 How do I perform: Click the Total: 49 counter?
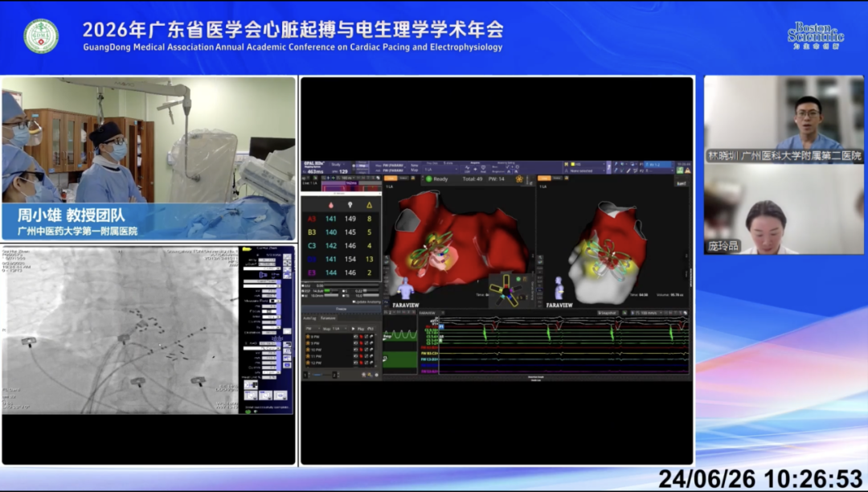(473, 178)
